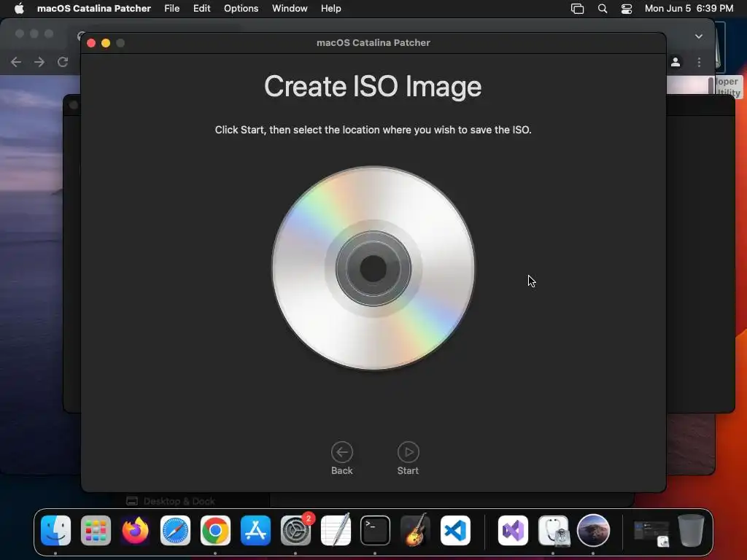Viewport: 747px width, 560px height.
Task: Launch GarageBand from the Dock
Action: click(415, 531)
